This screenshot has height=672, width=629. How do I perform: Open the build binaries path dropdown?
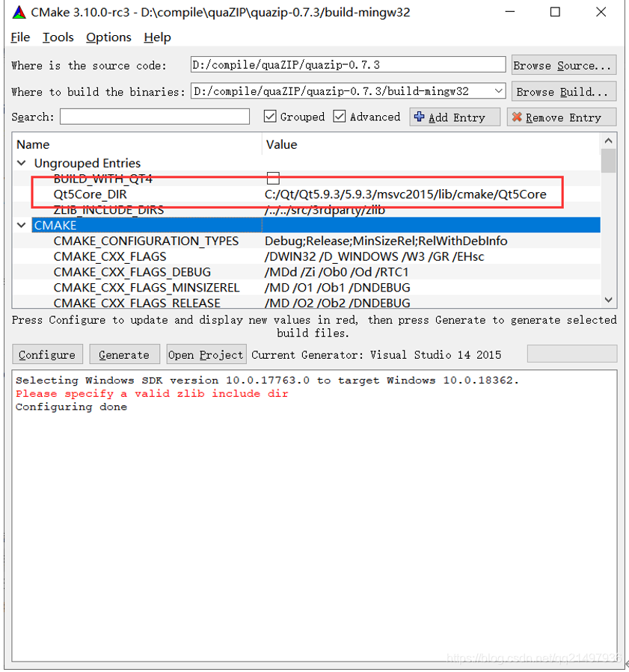pyautogui.click(x=498, y=91)
